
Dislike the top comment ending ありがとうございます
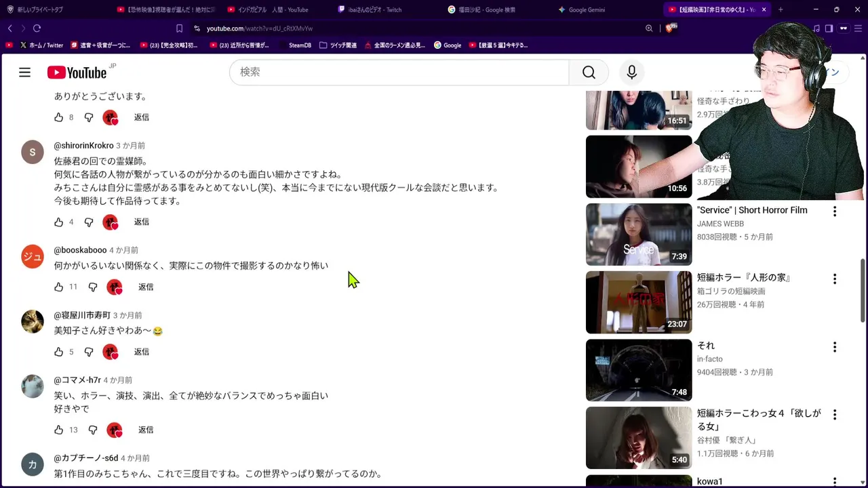[89, 117]
